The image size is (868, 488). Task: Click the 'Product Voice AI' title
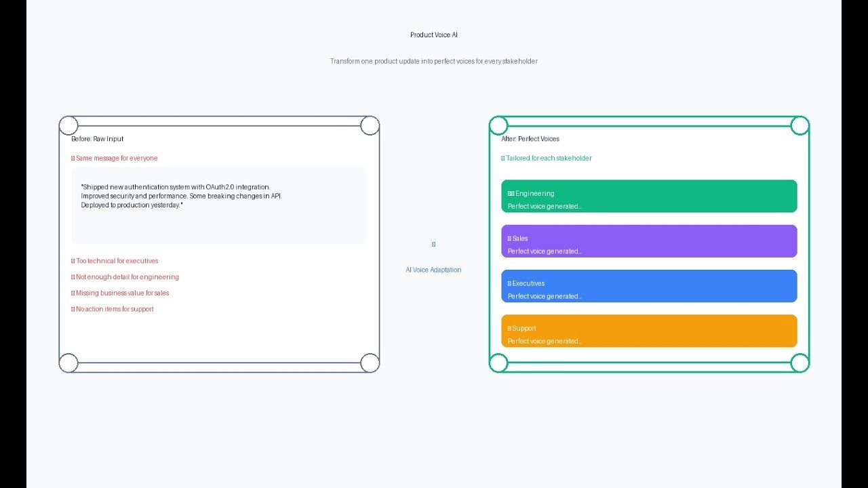[434, 34]
